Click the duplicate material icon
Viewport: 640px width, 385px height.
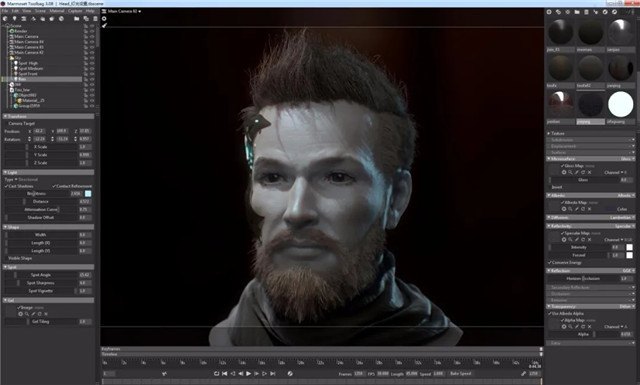click(x=558, y=12)
